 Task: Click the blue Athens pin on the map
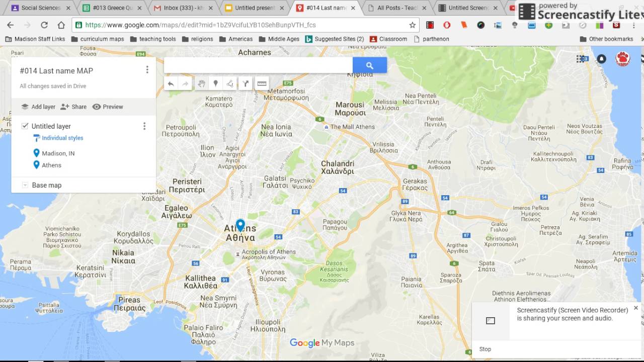coord(240,225)
